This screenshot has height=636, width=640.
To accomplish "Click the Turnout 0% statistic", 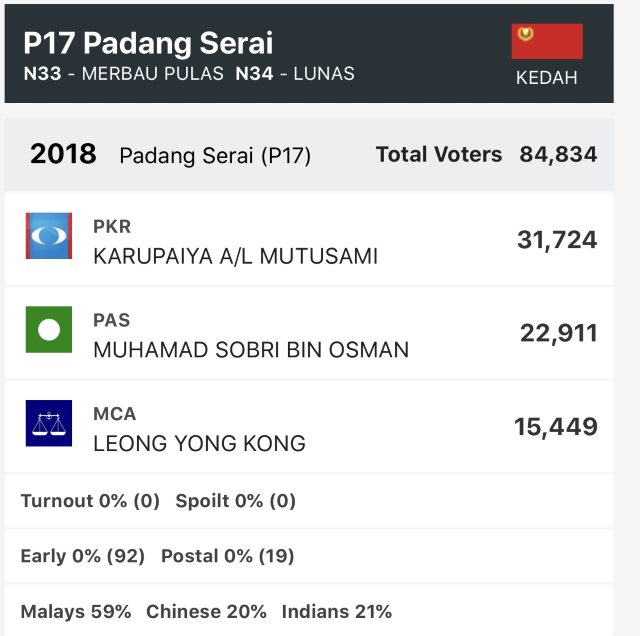I will coord(90,501).
